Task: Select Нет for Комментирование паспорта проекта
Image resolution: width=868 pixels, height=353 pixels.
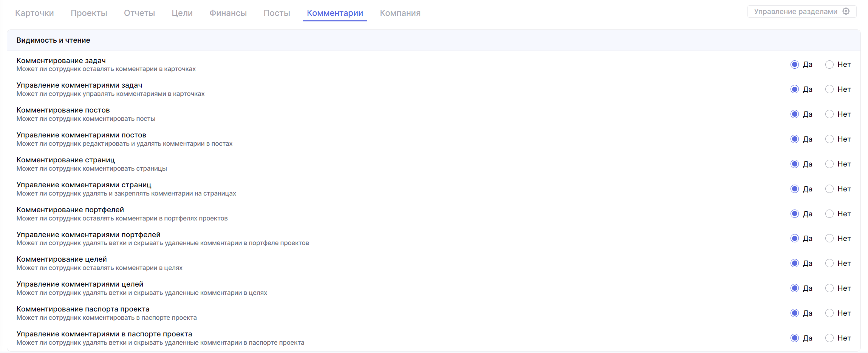Action: coord(829,313)
